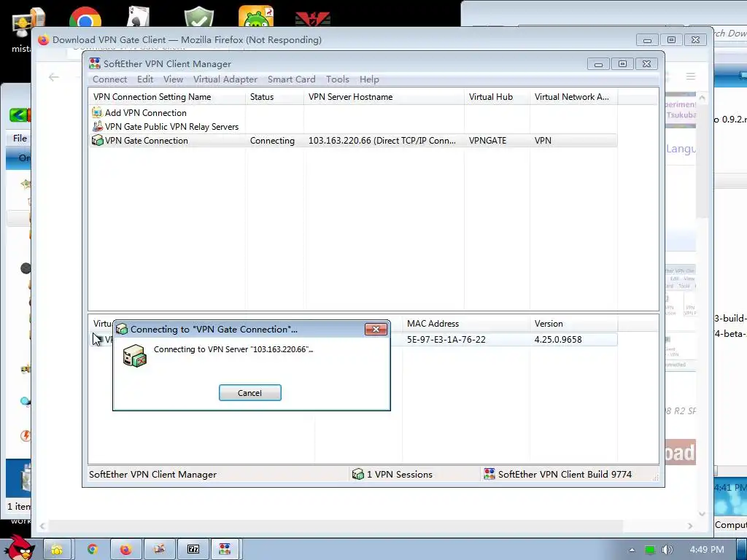Viewport: 747px width, 560px height.
Task: Open Chrome from the taskbar
Action: 93,550
